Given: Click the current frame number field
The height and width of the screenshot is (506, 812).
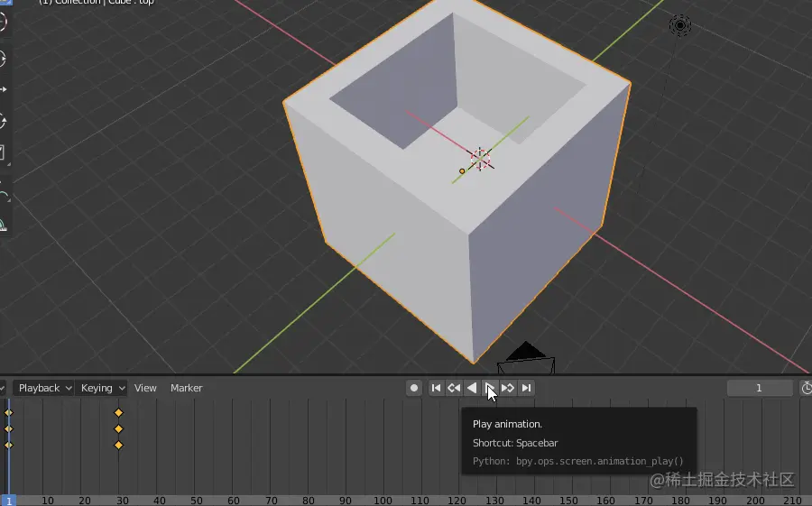Looking at the screenshot, I should pyautogui.click(x=759, y=388).
